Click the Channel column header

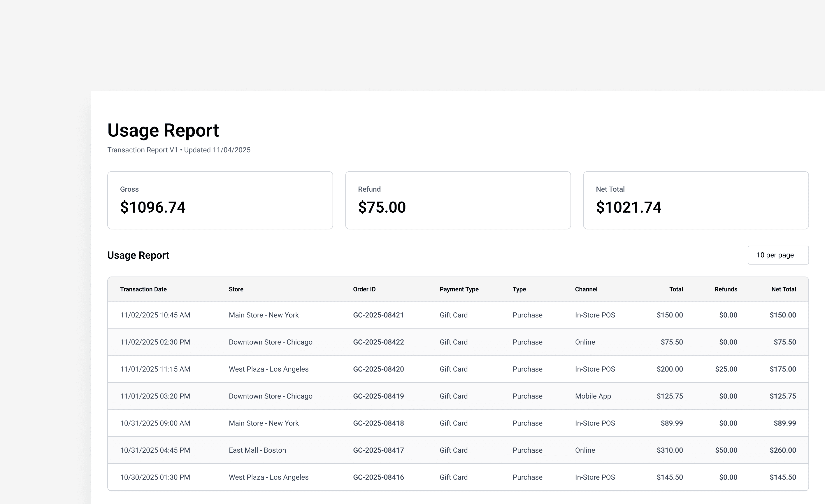point(586,289)
